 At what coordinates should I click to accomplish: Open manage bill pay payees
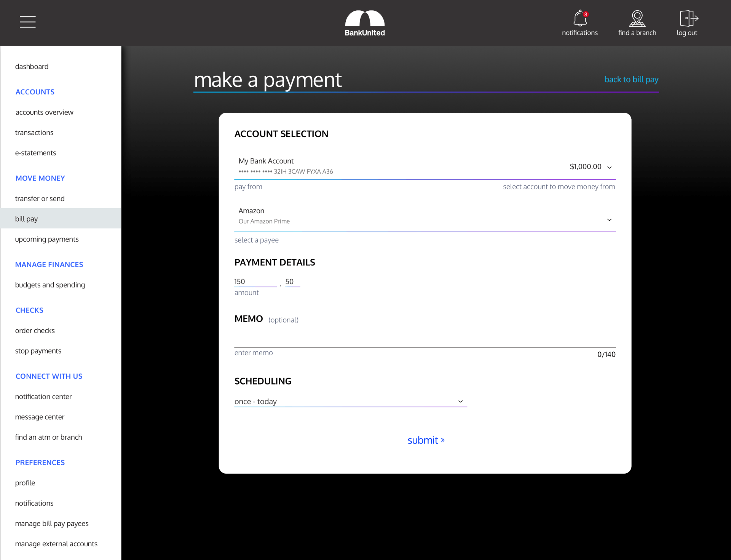pyautogui.click(x=52, y=523)
